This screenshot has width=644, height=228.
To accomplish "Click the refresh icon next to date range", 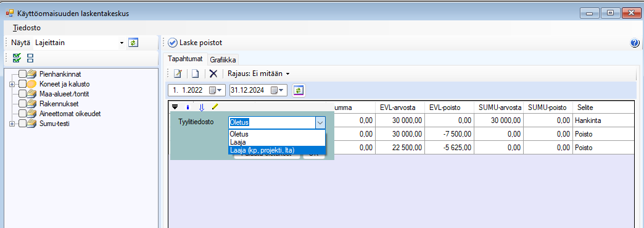I will (299, 90).
